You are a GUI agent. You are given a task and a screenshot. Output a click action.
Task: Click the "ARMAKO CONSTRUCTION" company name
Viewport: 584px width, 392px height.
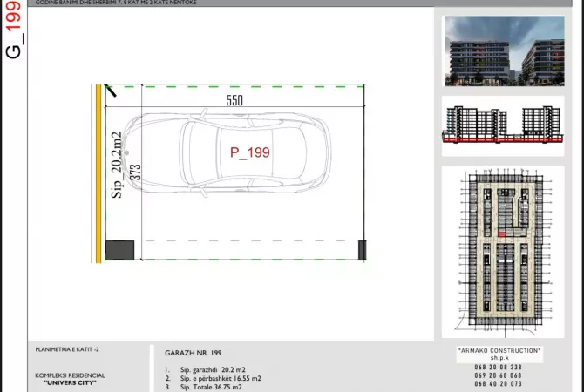499,351
